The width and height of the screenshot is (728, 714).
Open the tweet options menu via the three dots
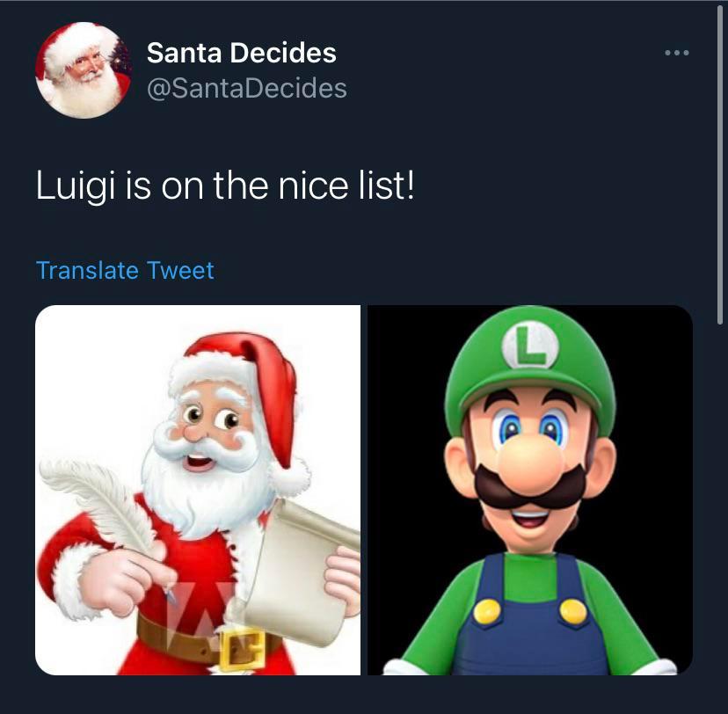[676, 52]
